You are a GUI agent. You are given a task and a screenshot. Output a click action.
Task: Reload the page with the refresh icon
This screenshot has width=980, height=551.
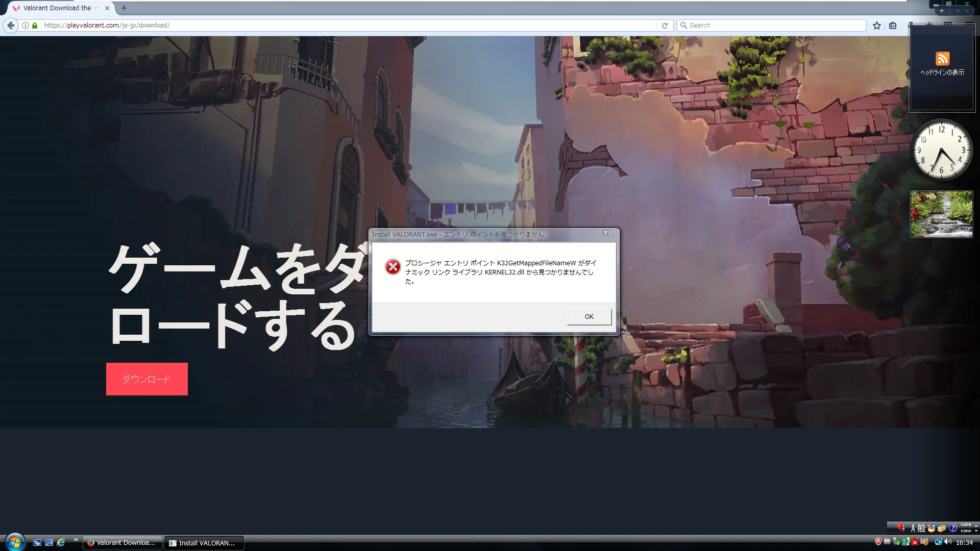tap(665, 25)
